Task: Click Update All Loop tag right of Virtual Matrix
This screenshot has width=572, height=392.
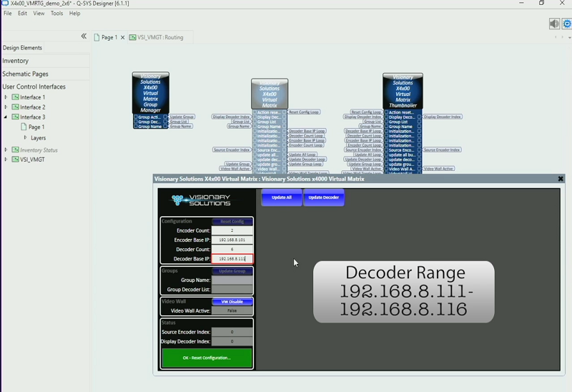Action: point(302,155)
